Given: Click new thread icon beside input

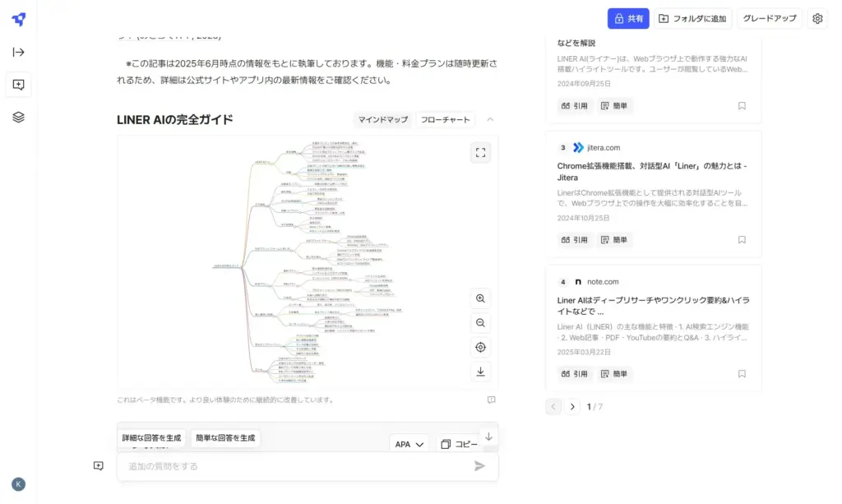Looking at the screenshot, I should coord(99,466).
